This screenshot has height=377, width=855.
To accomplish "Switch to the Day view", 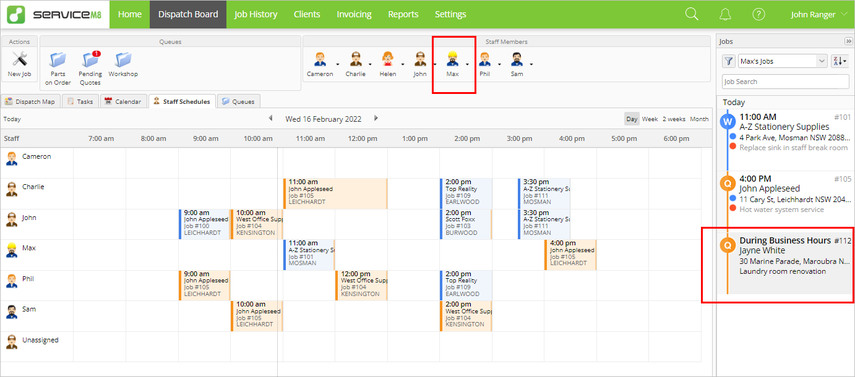I will (x=632, y=119).
